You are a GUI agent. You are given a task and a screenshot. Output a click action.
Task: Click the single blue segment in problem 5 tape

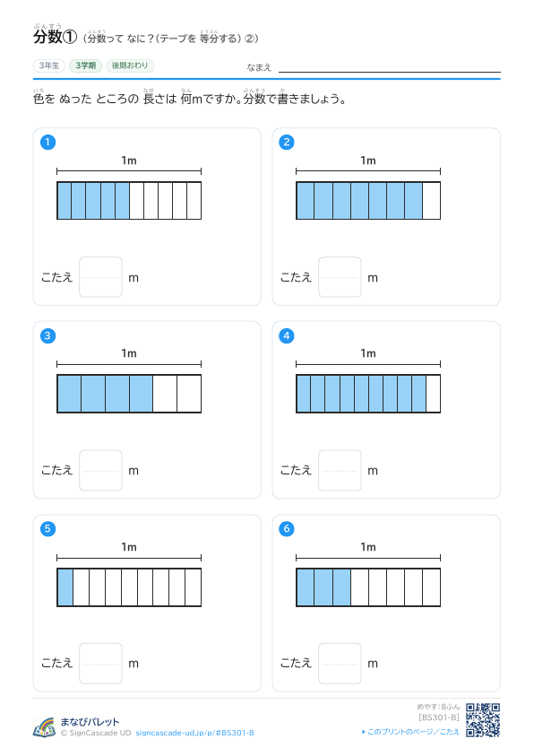pos(65,587)
